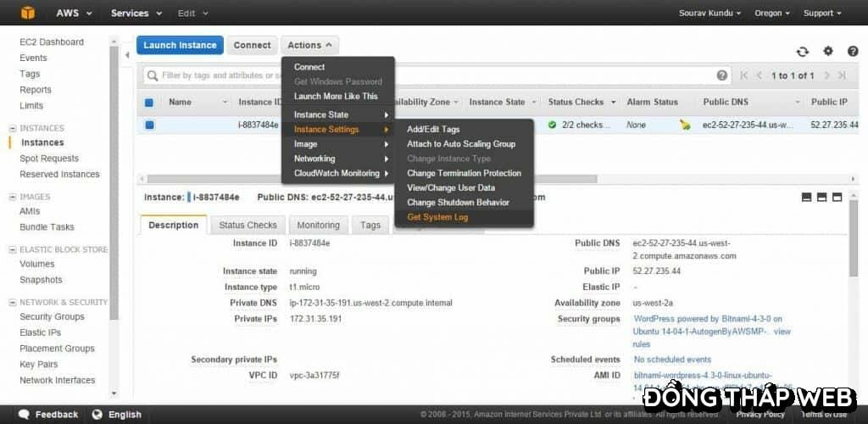Click the Launch Instance button

(x=180, y=46)
